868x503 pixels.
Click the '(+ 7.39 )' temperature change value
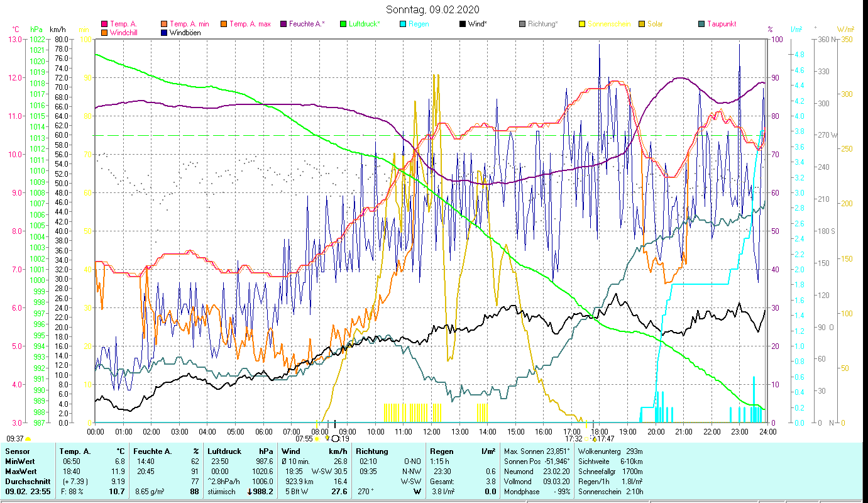[75, 482]
